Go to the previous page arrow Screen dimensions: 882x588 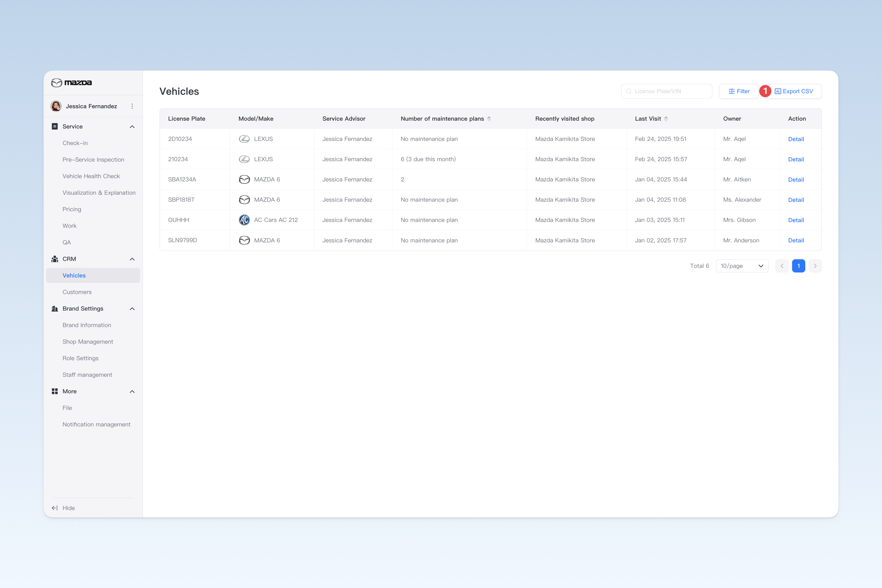point(782,266)
